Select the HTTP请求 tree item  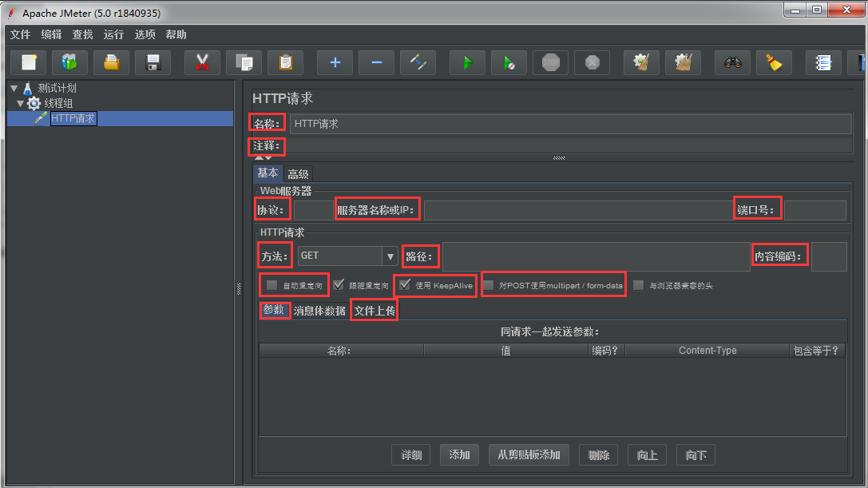pos(73,118)
